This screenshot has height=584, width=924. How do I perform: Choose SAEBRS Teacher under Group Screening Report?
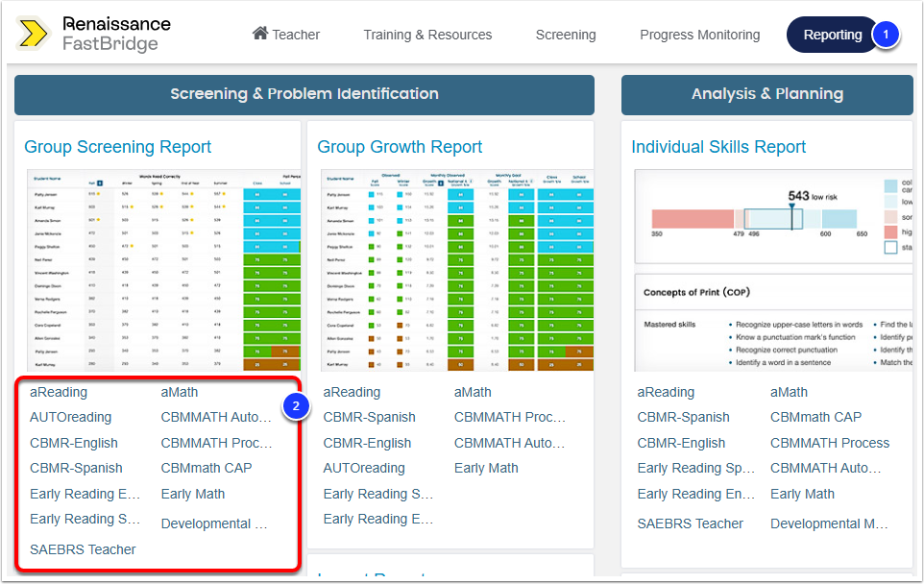click(83, 549)
